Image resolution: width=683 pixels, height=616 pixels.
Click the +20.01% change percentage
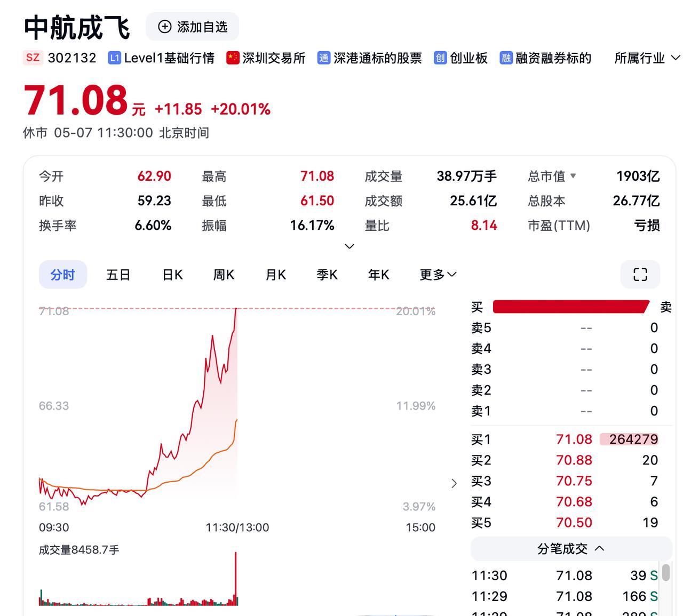[241, 109]
